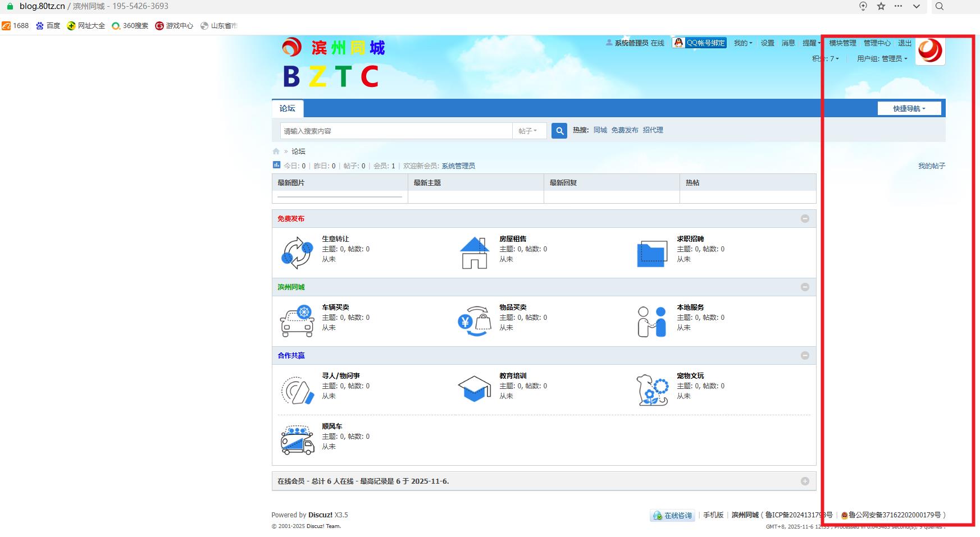This screenshot has height=537, width=980.
Task: Switch to the 论坛 tab
Action: pyautogui.click(x=288, y=108)
